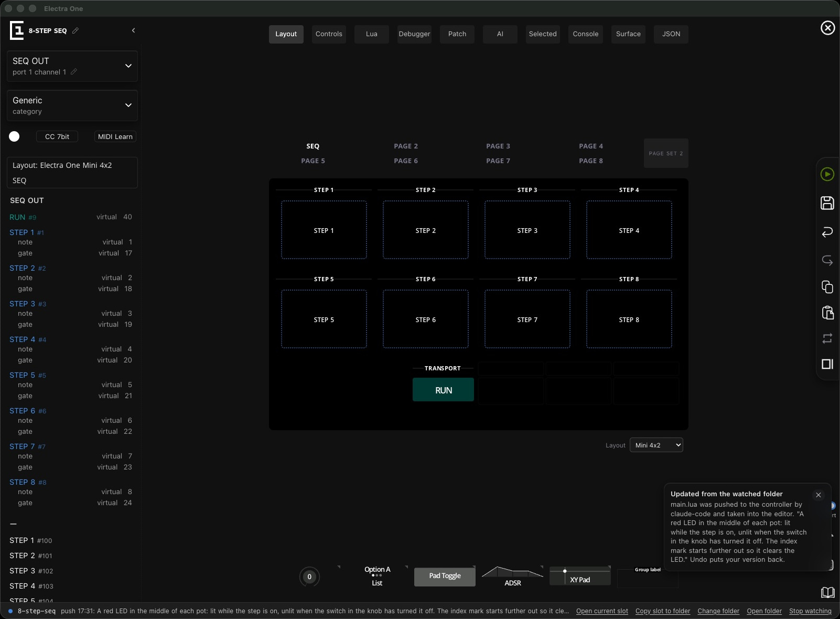Image resolution: width=840 pixels, height=619 pixels.
Task: Undo the last change
Action: click(827, 232)
